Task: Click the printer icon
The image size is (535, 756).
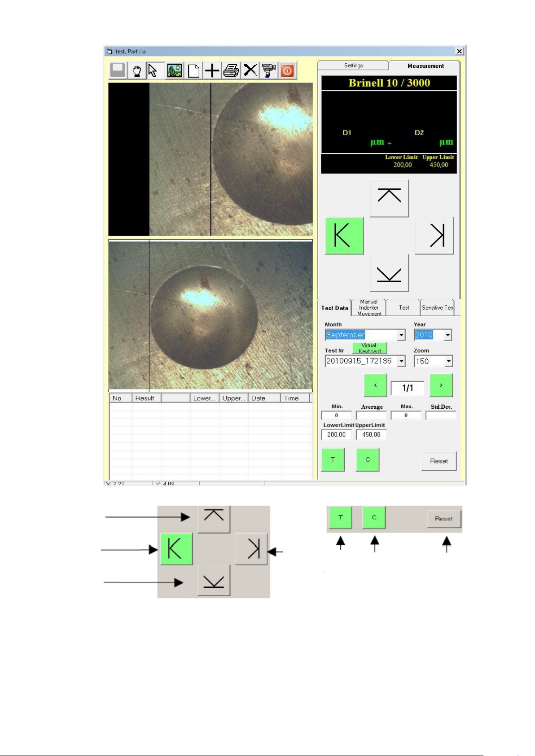Action: pyautogui.click(x=231, y=71)
